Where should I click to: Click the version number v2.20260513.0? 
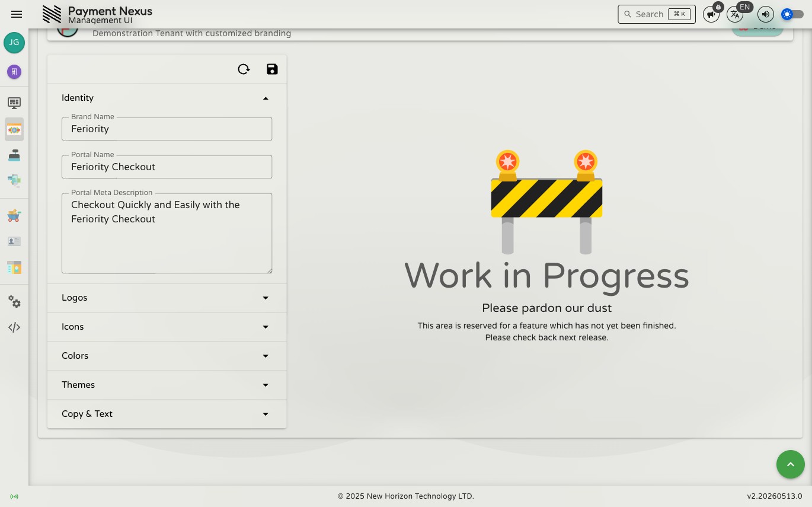click(x=775, y=496)
